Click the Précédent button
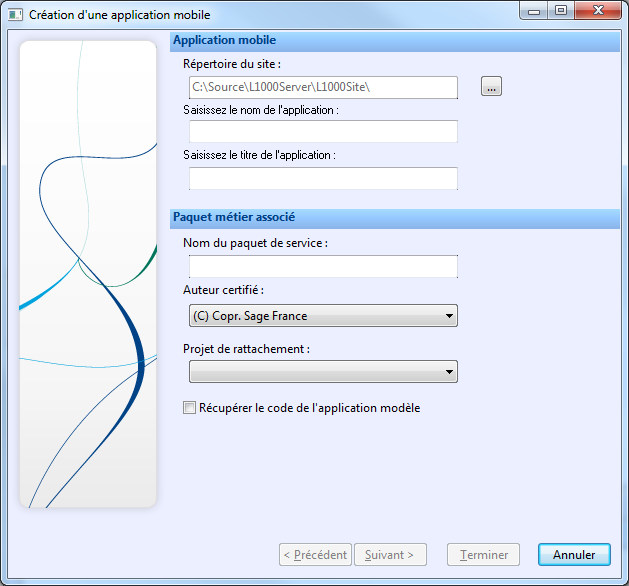The width and height of the screenshot is (629, 586). [x=315, y=555]
